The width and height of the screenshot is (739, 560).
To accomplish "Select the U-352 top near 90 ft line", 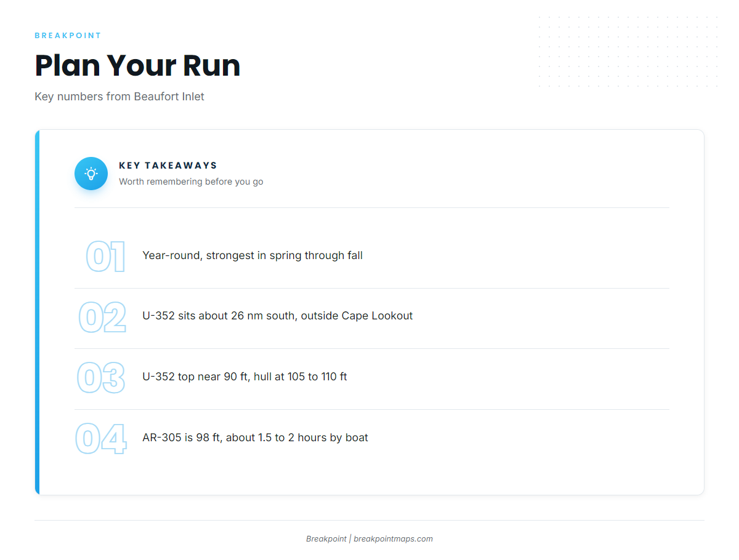I will 244,377.
